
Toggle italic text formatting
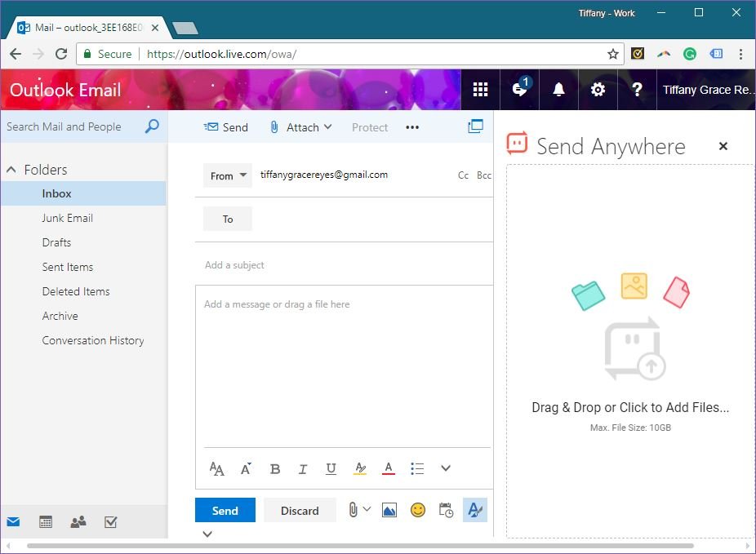[303, 468]
